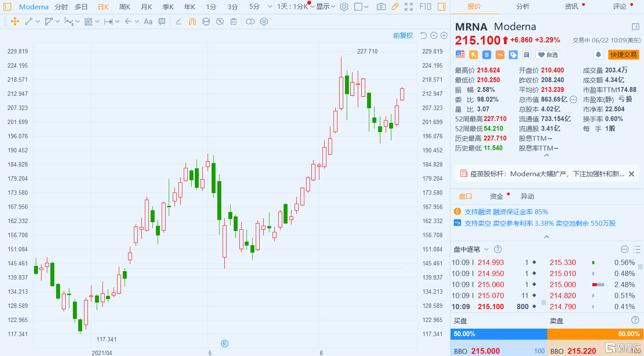Add MRNA to 自选 watchlist
The width and height of the screenshot is (644, 356).
pyautogui.click(x=548, y=55)
